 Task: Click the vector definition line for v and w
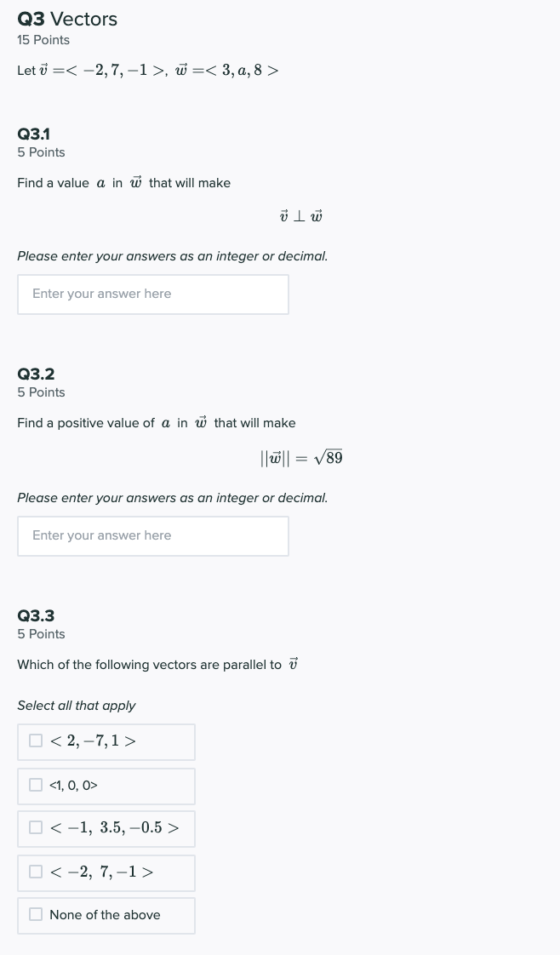pyautogui.click(x=147, y=70)
